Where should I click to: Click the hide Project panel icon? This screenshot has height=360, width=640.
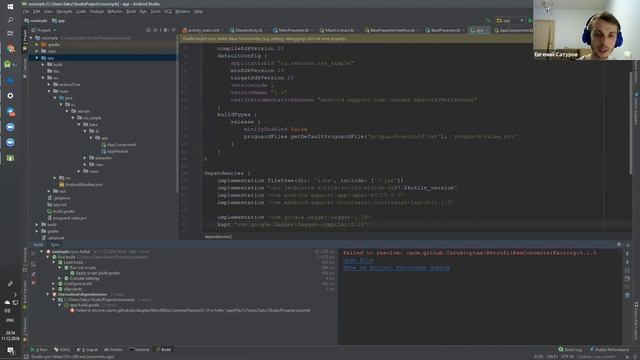pyautogui.click(x=174, y=30)
